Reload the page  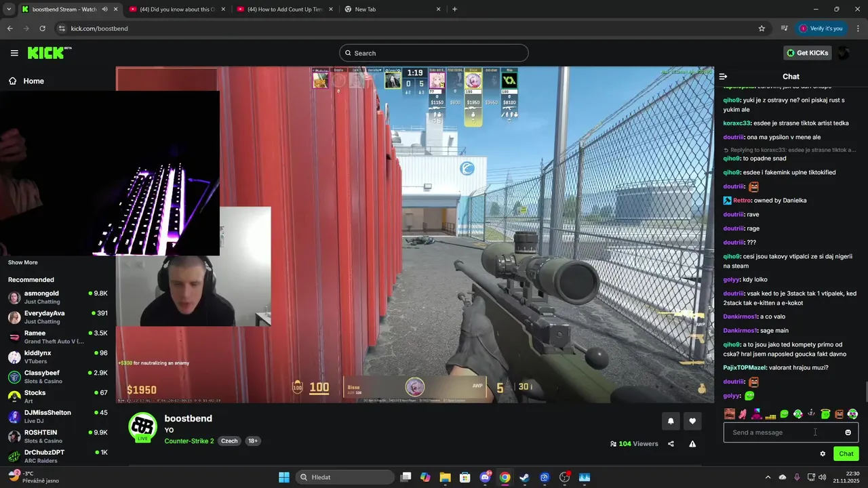42,28
